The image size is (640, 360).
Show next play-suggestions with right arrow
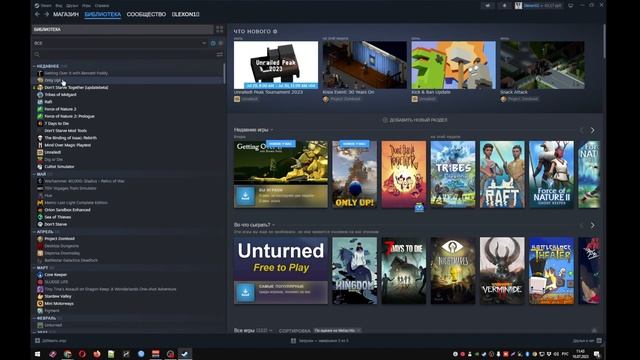coord(592,225)
